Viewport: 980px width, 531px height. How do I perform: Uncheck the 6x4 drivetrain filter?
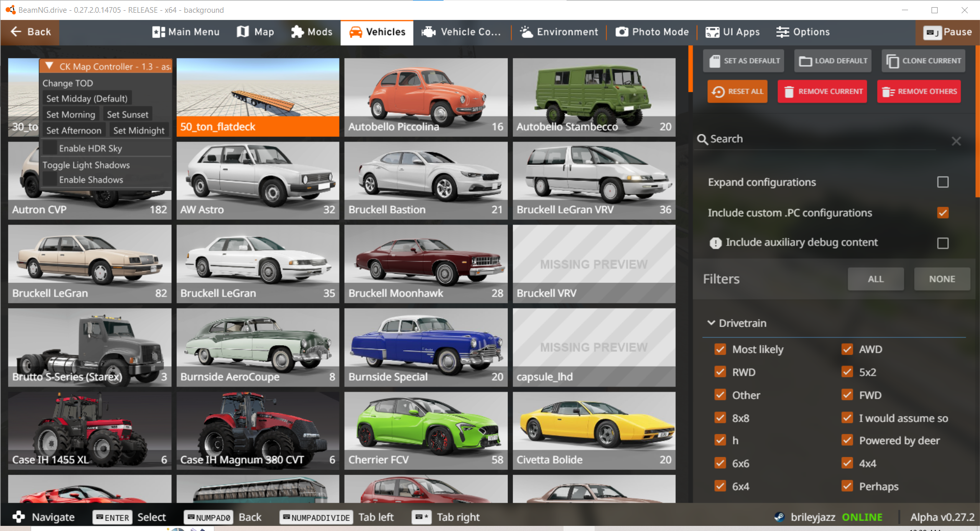point(720,487)
